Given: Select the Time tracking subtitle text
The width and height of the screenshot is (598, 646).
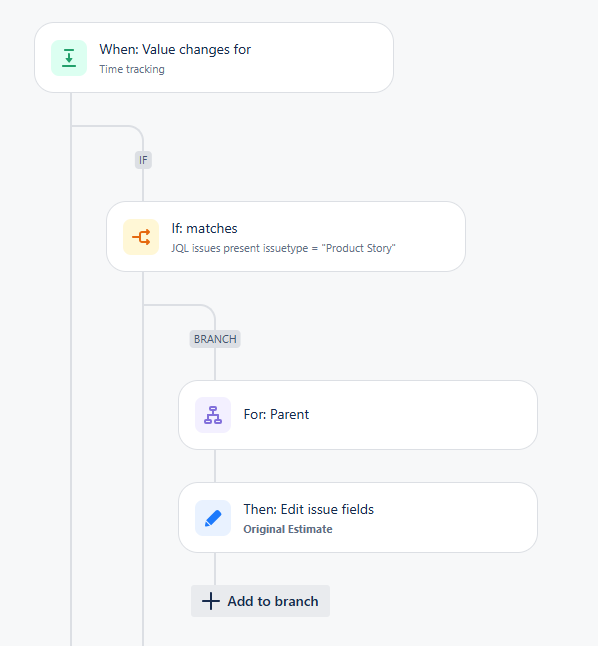Looking at the screenshot, I should pos(132,69).
